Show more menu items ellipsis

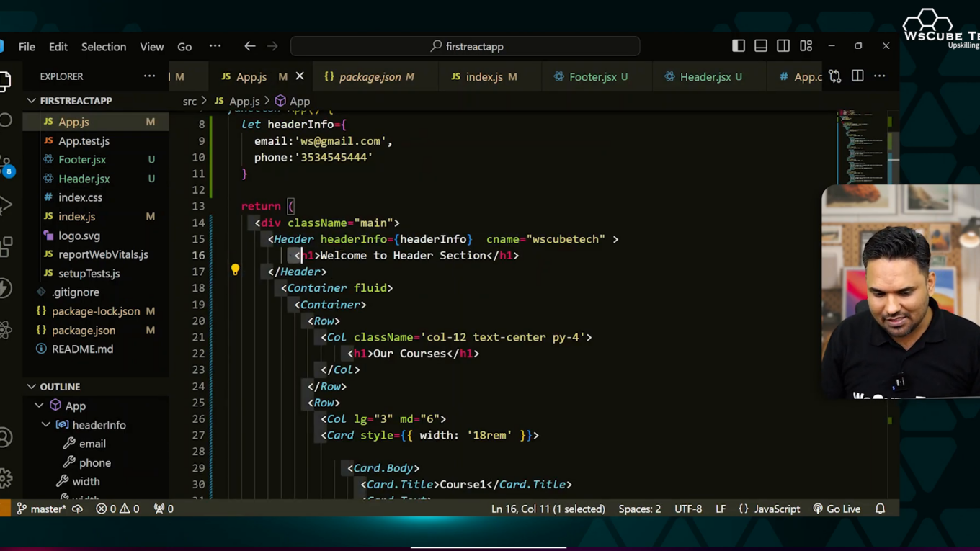pyautogui.click(x=215, y=46)
